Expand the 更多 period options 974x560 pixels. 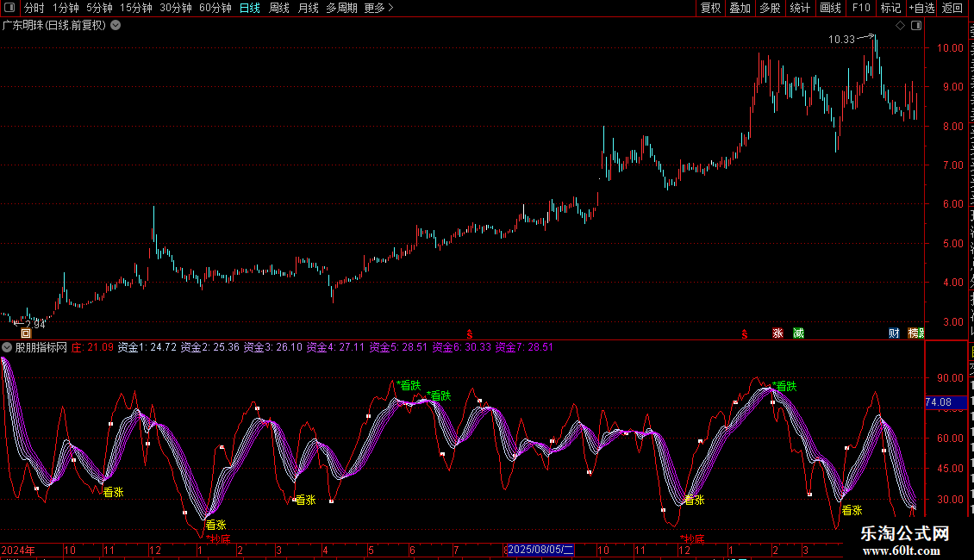click(x=379, y=8)
